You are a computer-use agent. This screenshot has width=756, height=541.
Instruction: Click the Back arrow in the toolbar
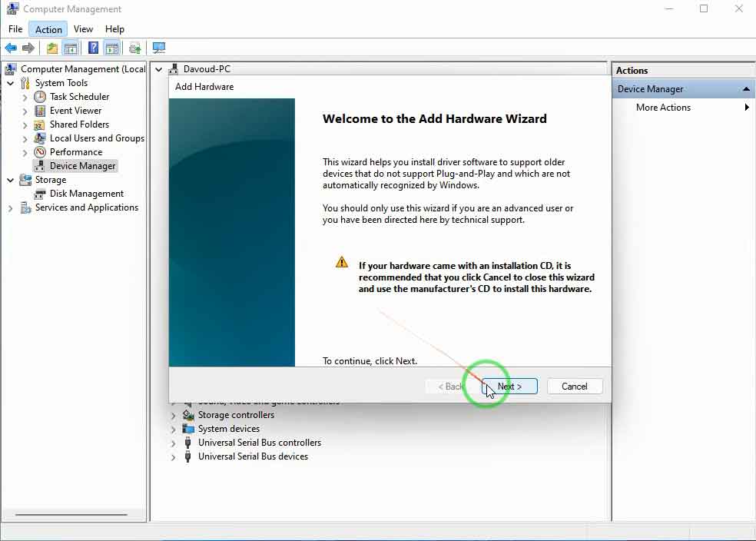[x=11, y=48]
